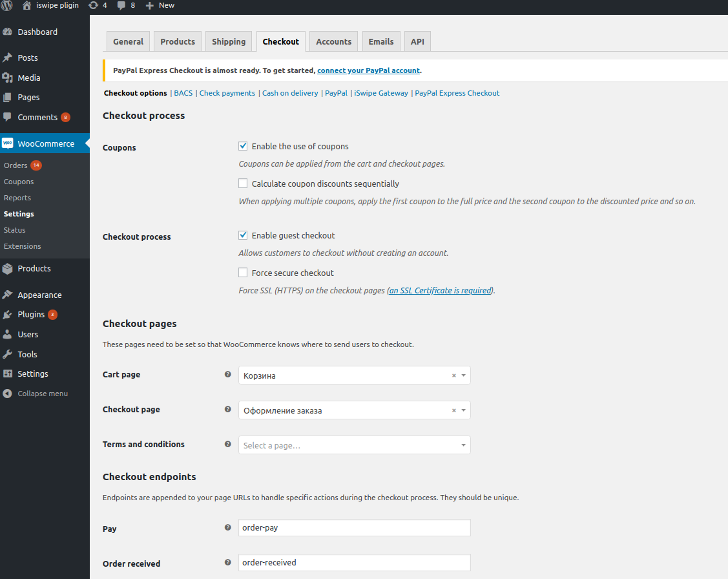Switch to the Emails tab
The width and height of the screenshot is (728, 579).
pos(381,41)
